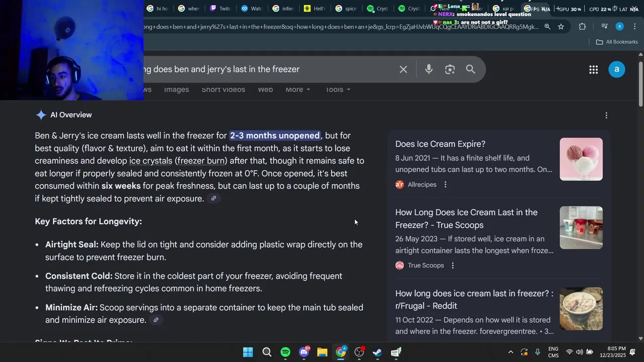
Task: Open Spotify from the taskbar
Action: [x=285, y=352]
